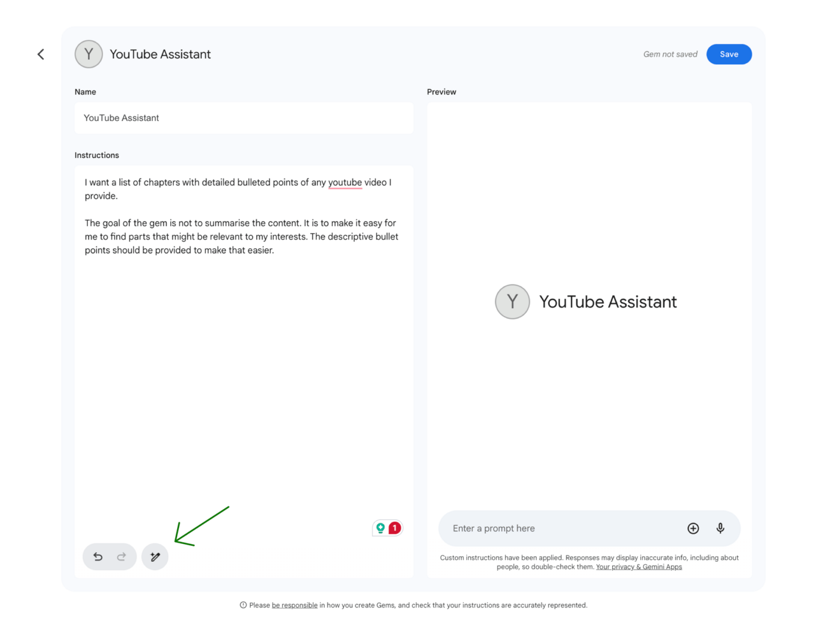Click the YouTube Assistant title in the header
The width and height of the screenshot is (823, 644).
(160, 54)
